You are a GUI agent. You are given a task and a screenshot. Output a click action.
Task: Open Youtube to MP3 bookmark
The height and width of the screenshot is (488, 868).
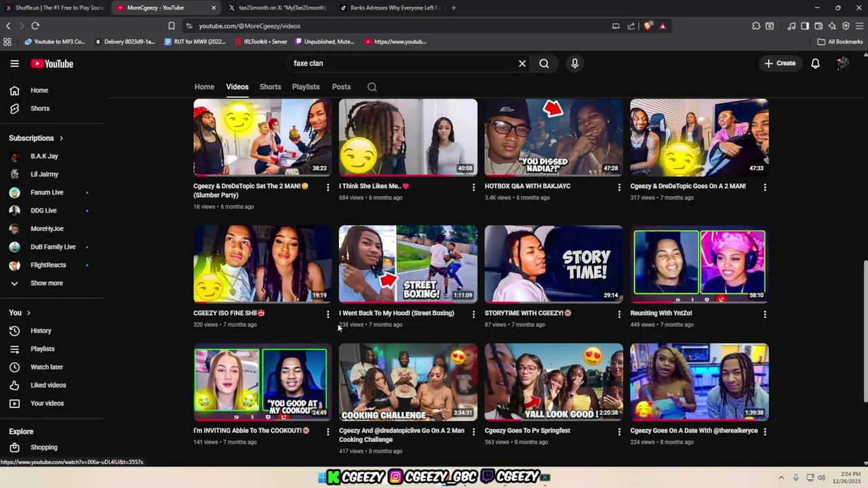pyautogui.click(x=55, y=41)
